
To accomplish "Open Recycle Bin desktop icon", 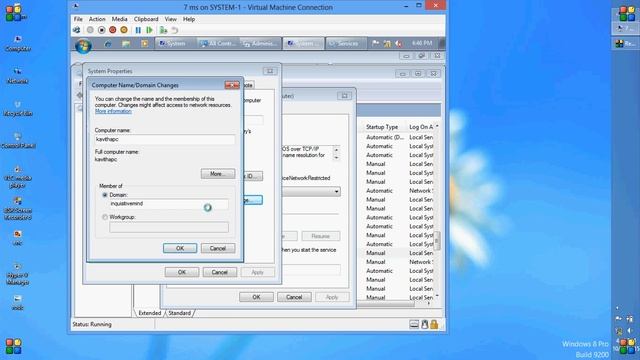I will [x=18, y=109].
